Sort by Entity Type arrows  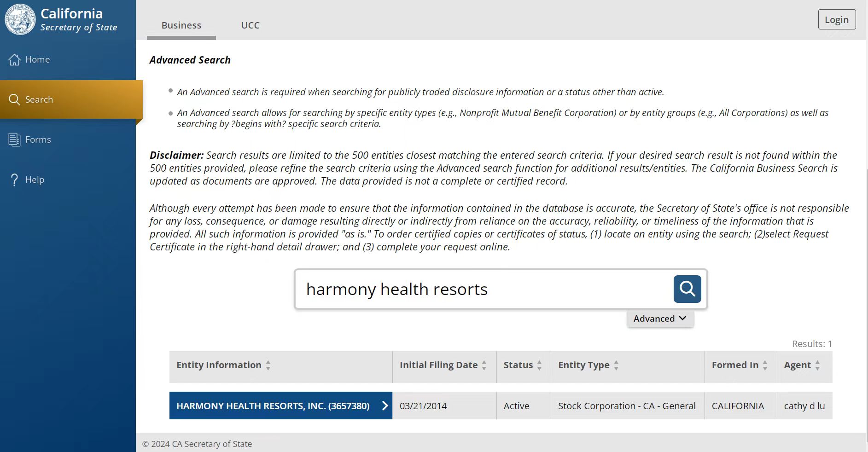(x=616, y=365)
